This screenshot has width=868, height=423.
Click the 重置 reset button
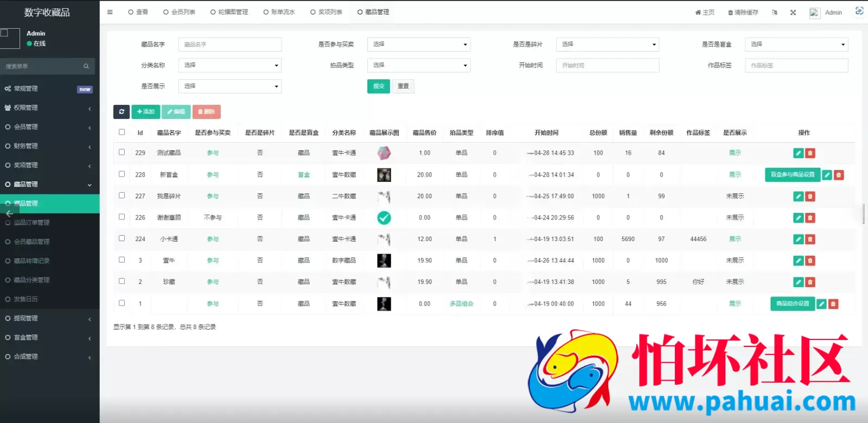(403, 86)
